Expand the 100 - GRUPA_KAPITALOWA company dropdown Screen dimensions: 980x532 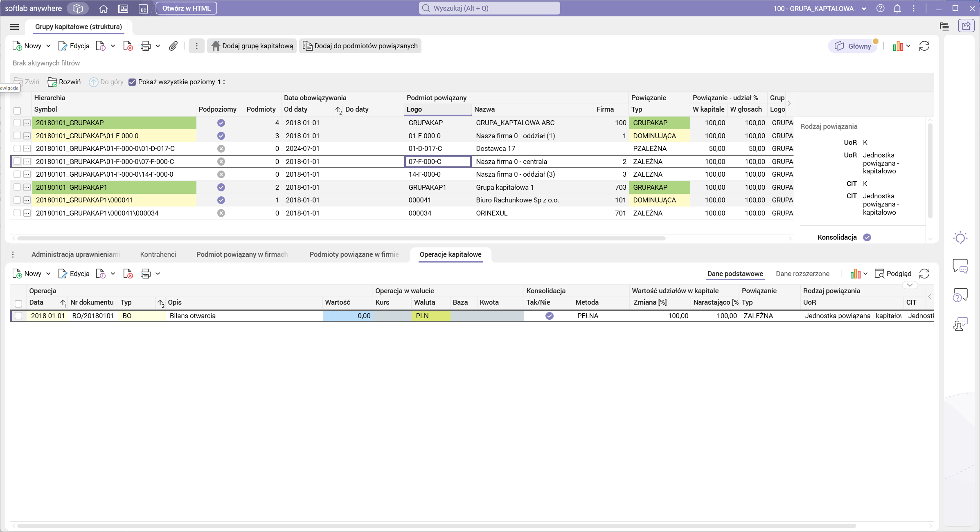(x=864, y=9)
